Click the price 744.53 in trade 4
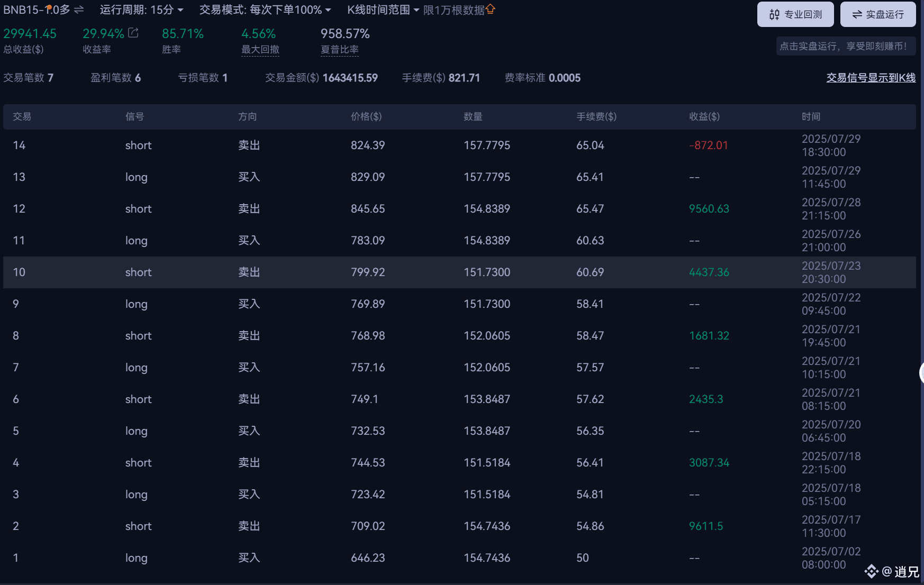 tap(368, 463)
